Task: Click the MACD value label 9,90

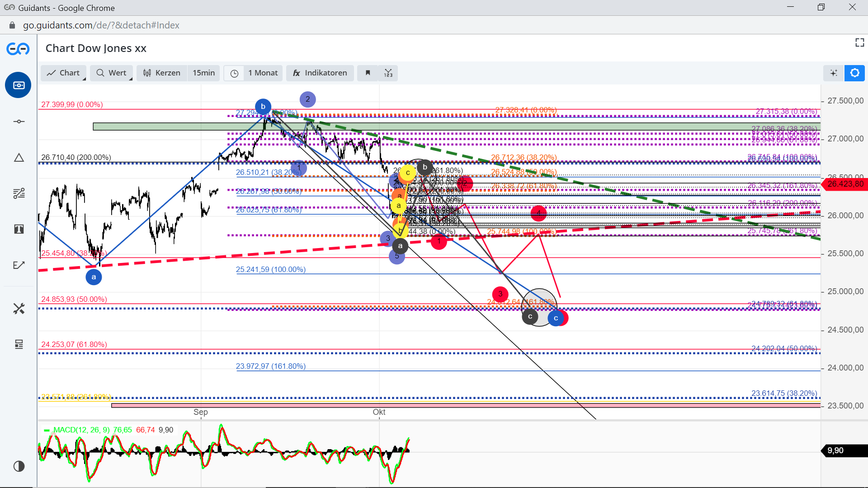Action: (844, 450)
